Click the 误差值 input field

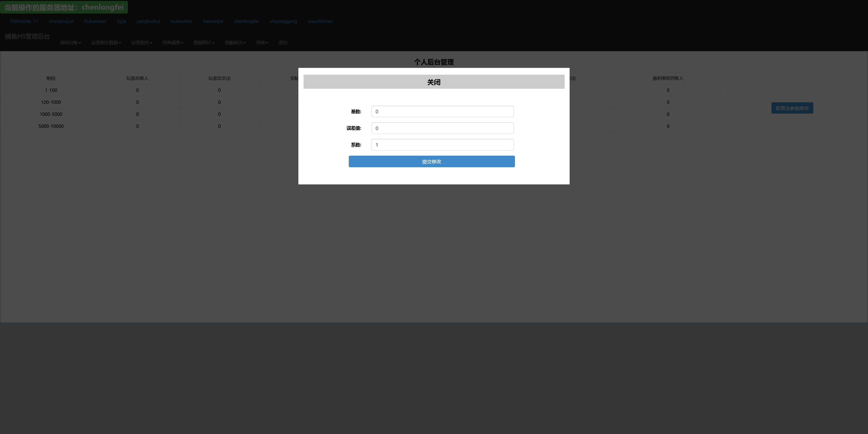click(x=442, y=128)
